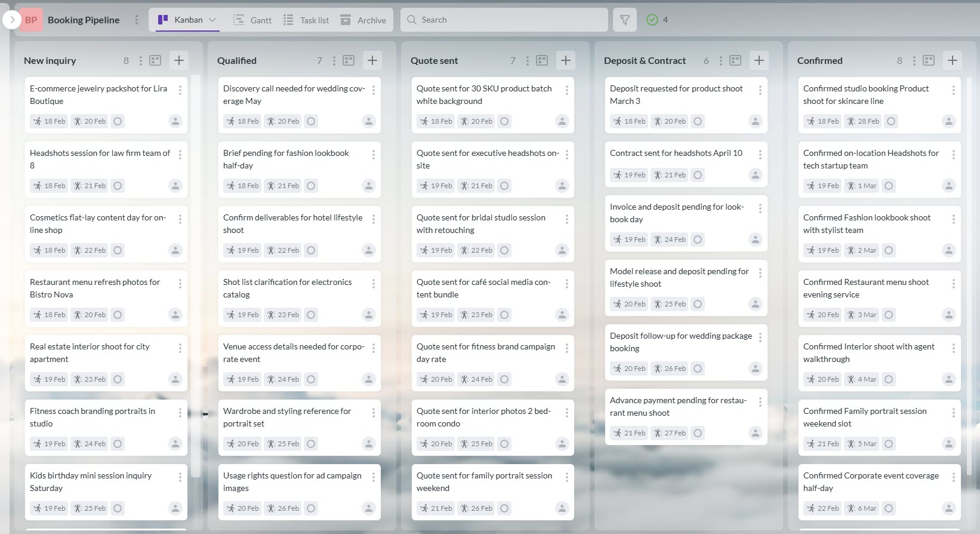
Task: Assign a user to Confirmed Restaurant menu shoot
Action: point(949,315)
